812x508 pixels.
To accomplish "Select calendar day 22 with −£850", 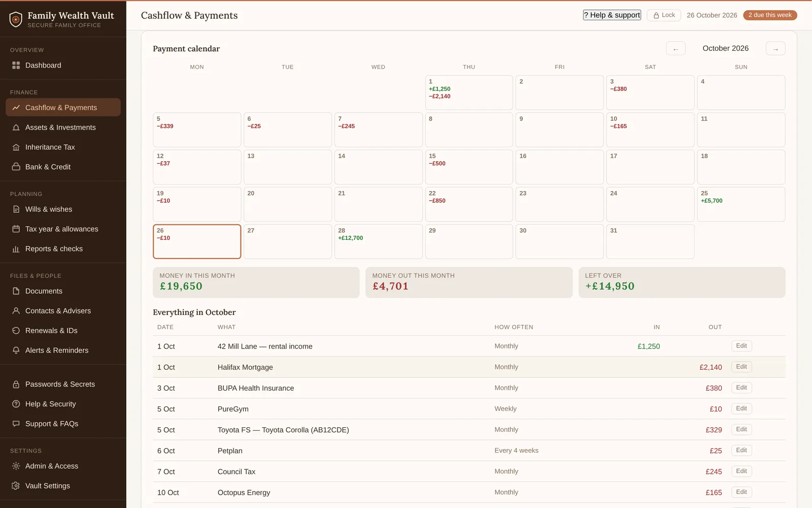I will coord(469,204).
